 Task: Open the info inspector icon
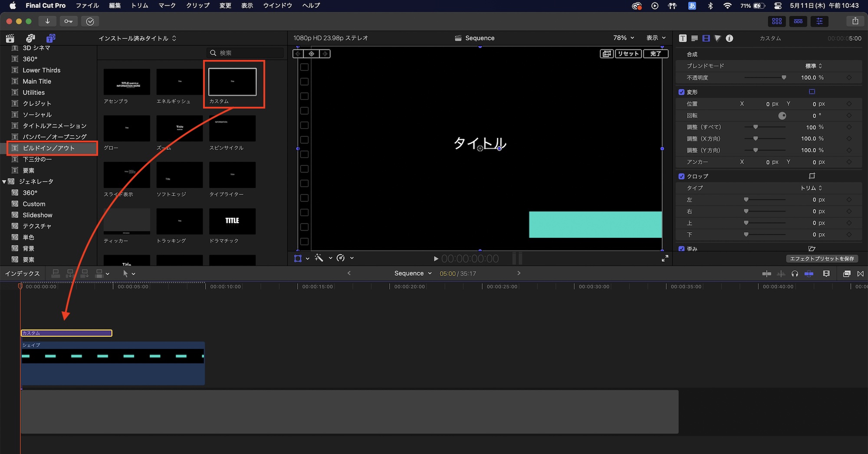[x=730, y=38]
